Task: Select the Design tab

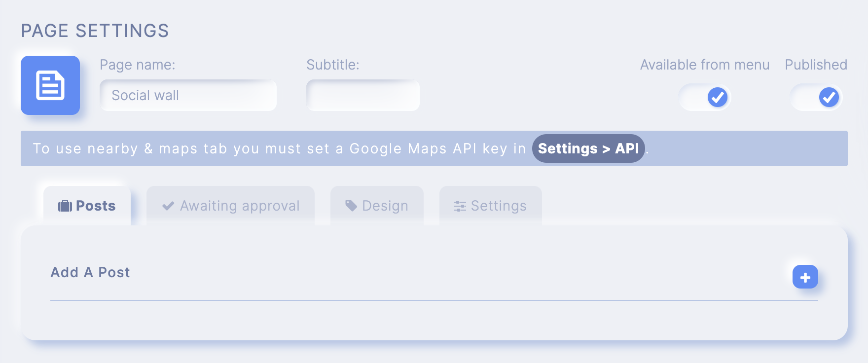Action: [377, 206]
